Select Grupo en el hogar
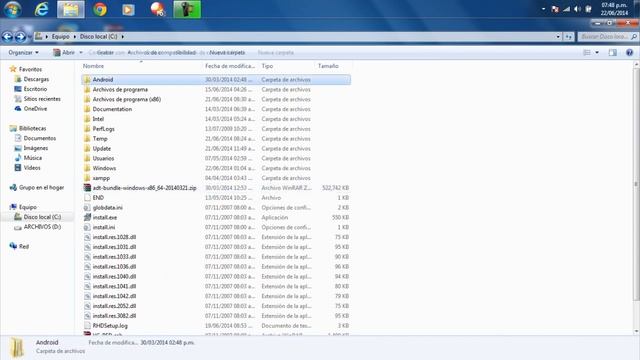This screenshot has width=640, height=360. tap(41, 187)
